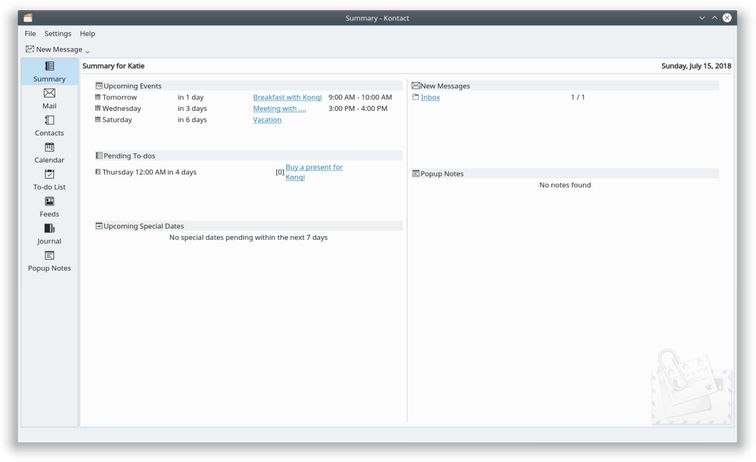Open the Breakfast with Konqi event
Screen dimensions: 756x462
coord(287,97)
